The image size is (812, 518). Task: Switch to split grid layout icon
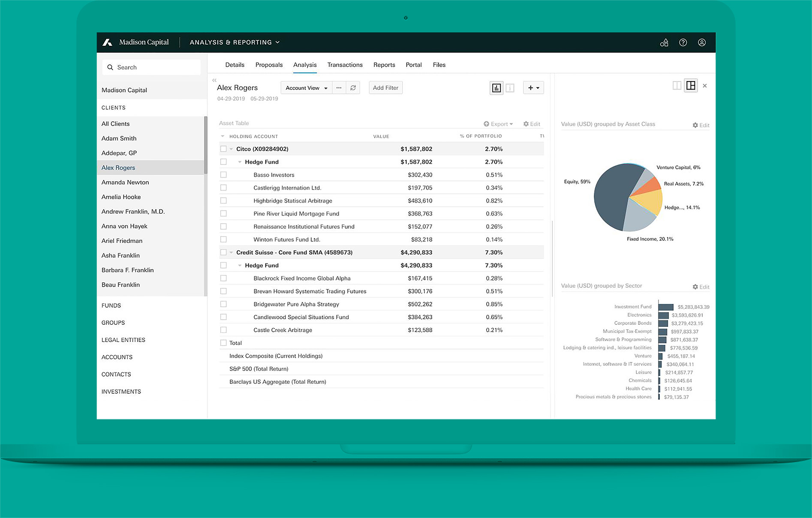[691, 86]
